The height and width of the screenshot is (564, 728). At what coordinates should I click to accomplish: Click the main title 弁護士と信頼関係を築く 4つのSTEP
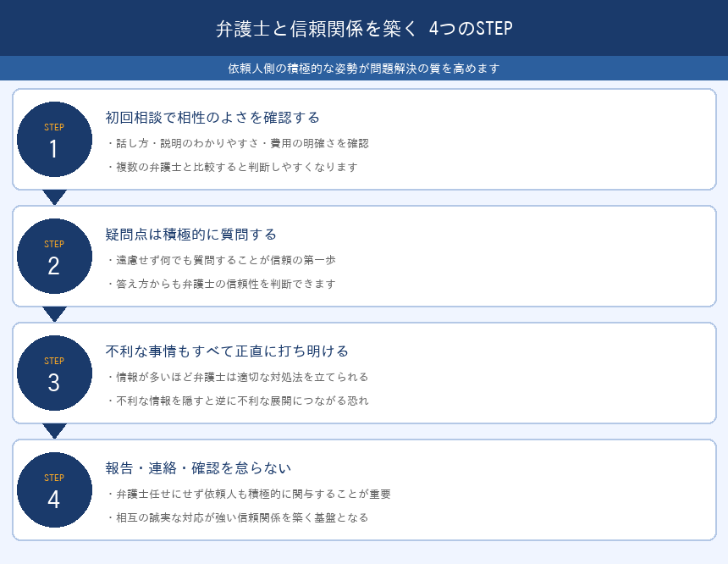(364, 29)
